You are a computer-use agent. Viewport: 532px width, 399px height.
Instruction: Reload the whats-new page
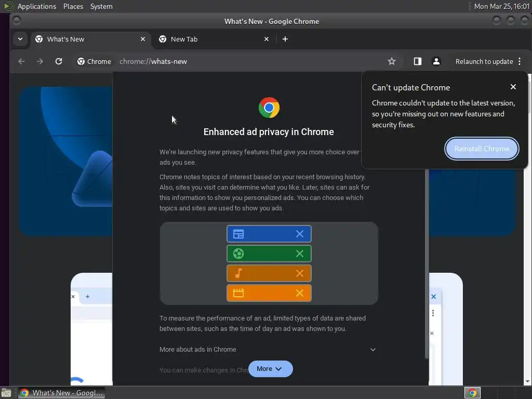(59, 61)
